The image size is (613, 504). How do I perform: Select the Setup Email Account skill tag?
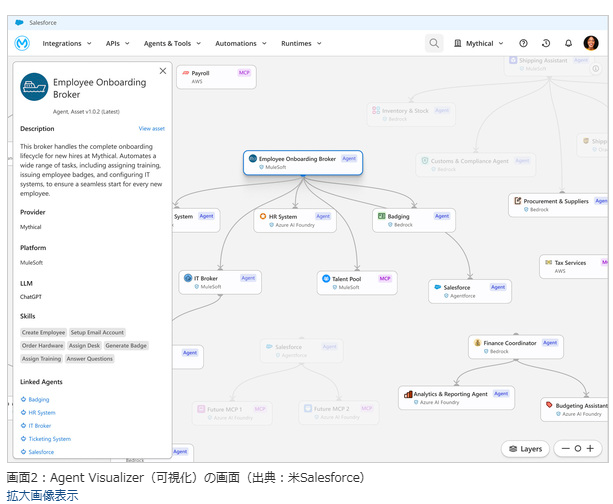(x=97, y=332)
